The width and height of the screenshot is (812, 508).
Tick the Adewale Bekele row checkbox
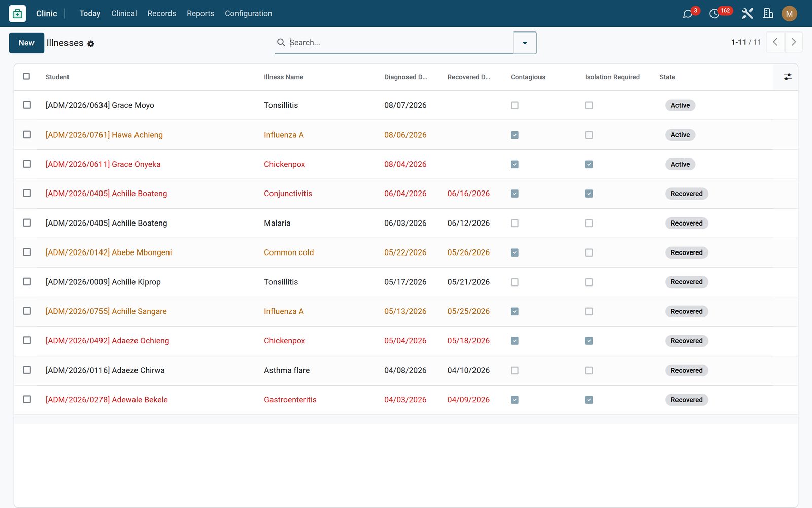(27, 399)
